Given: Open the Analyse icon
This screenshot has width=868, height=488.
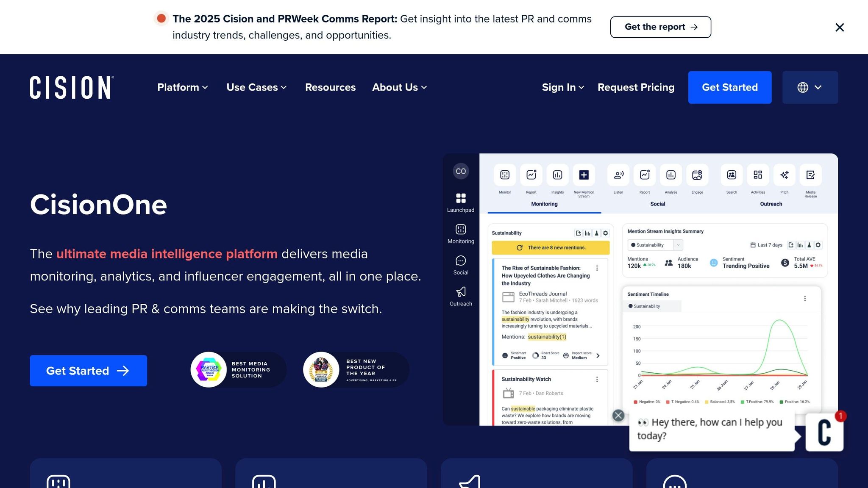Looking at the screenshot, I should [671, 175].
